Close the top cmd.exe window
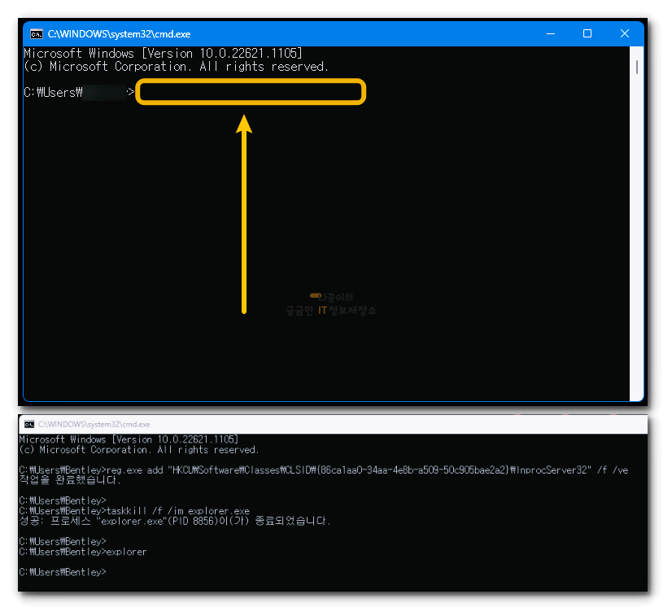Viewport: 672px width, 616px height. pyautogui.click(x=625, y=33)
